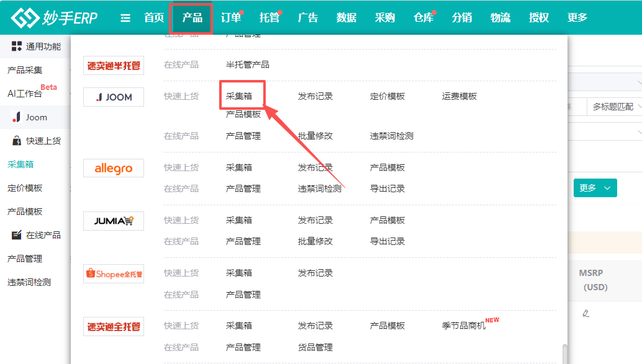Open the 首页 tab
The image size is (642, 364).
click(154, 17)
